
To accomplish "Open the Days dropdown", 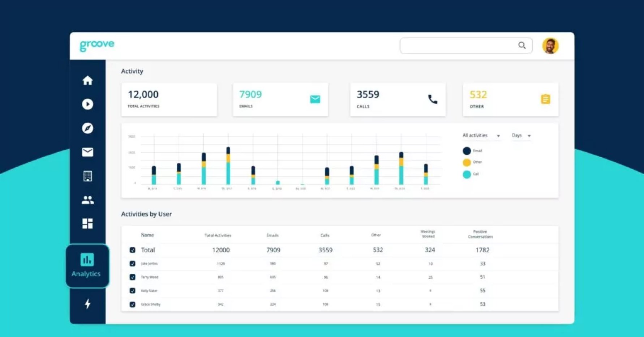I will tap(520, 135).
